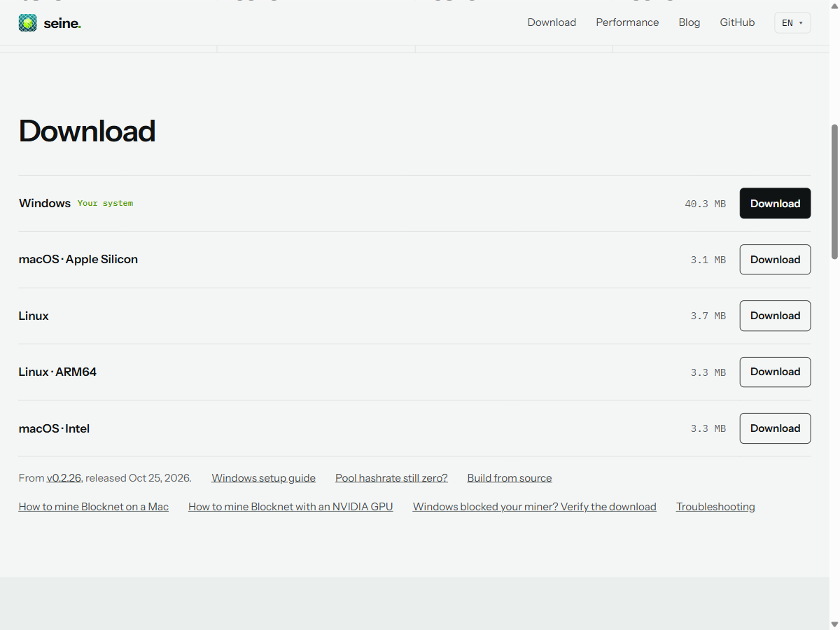Screen dimensions: 840x630
Task: Click the seine logo icon
Action: (x=28, y=23)
